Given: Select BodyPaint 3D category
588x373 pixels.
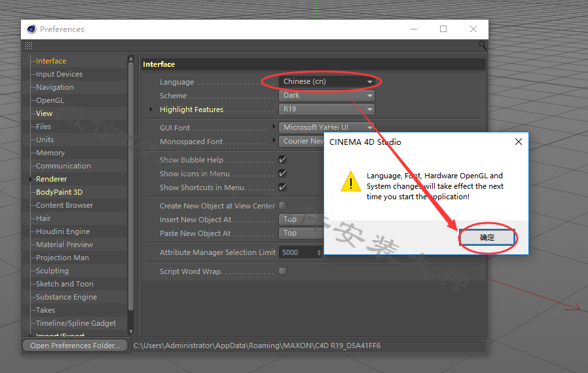Looking at the screenshot, I should 59,192.
